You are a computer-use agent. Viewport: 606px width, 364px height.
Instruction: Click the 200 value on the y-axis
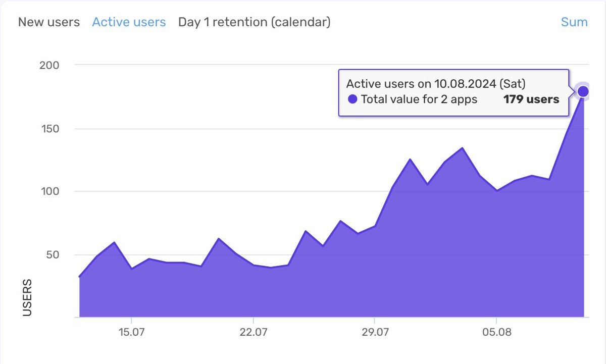(x=49, y=65)
